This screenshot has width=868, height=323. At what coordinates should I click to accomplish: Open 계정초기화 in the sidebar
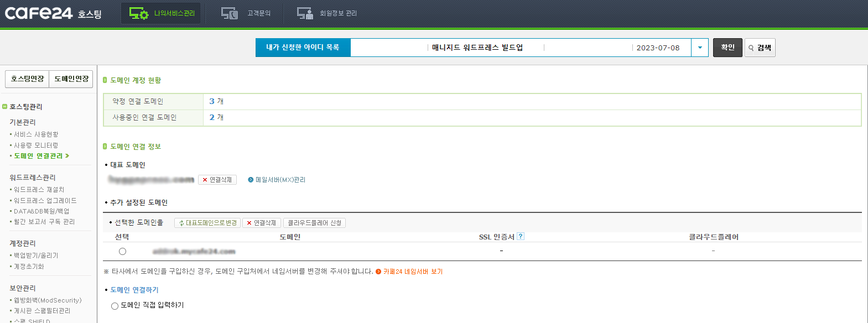(29, 267)
